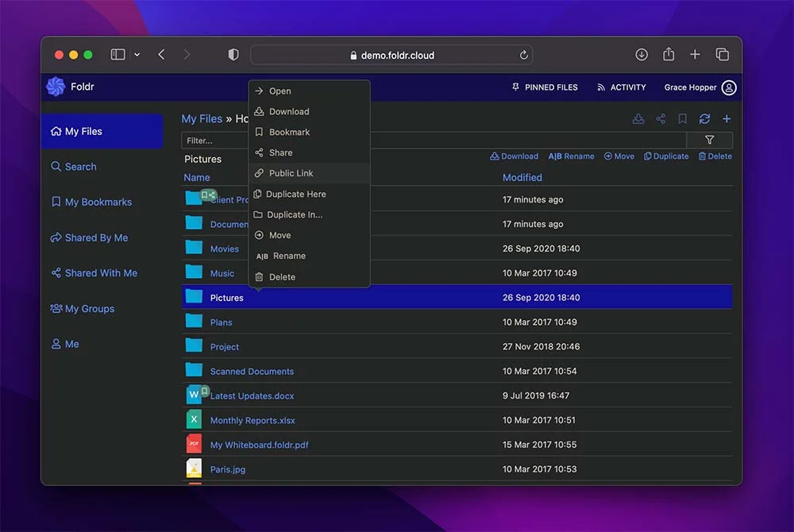
Task: Open Monthly Reports.xlsx file
Action: (x=252, y=421)
